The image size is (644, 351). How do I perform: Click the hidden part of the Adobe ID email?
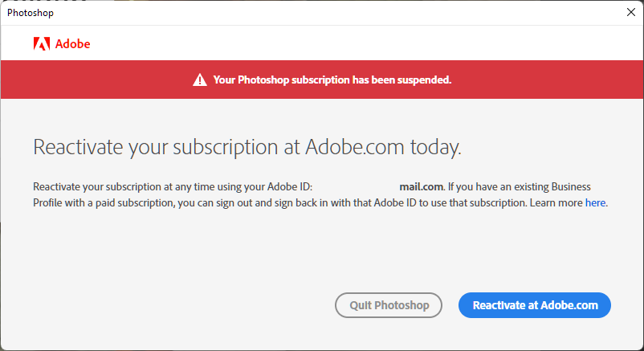[366, 187]
